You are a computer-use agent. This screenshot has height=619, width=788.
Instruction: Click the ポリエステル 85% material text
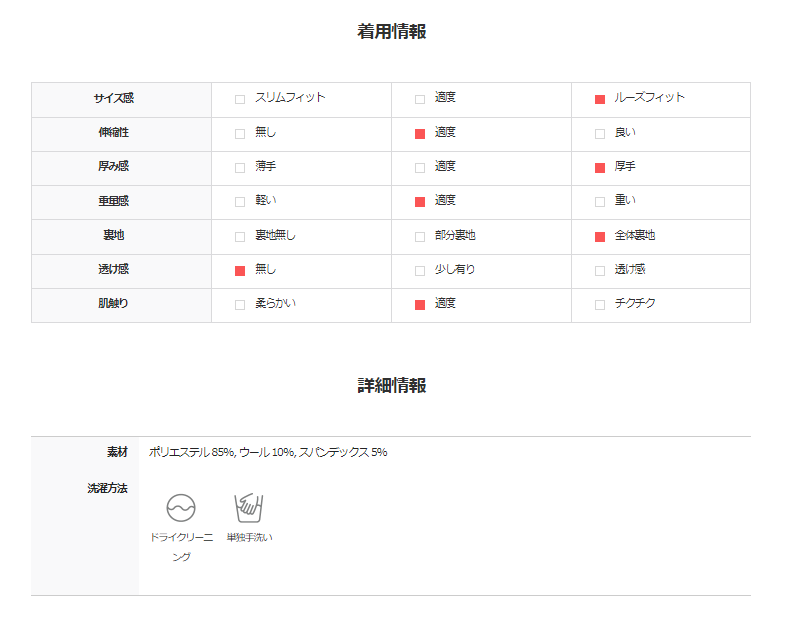(191, 452)
